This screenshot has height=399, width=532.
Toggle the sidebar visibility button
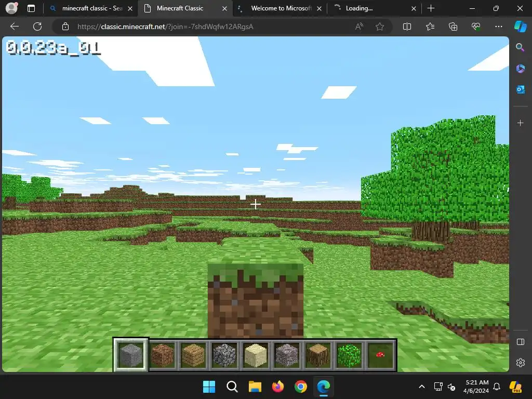click(520, 342)
